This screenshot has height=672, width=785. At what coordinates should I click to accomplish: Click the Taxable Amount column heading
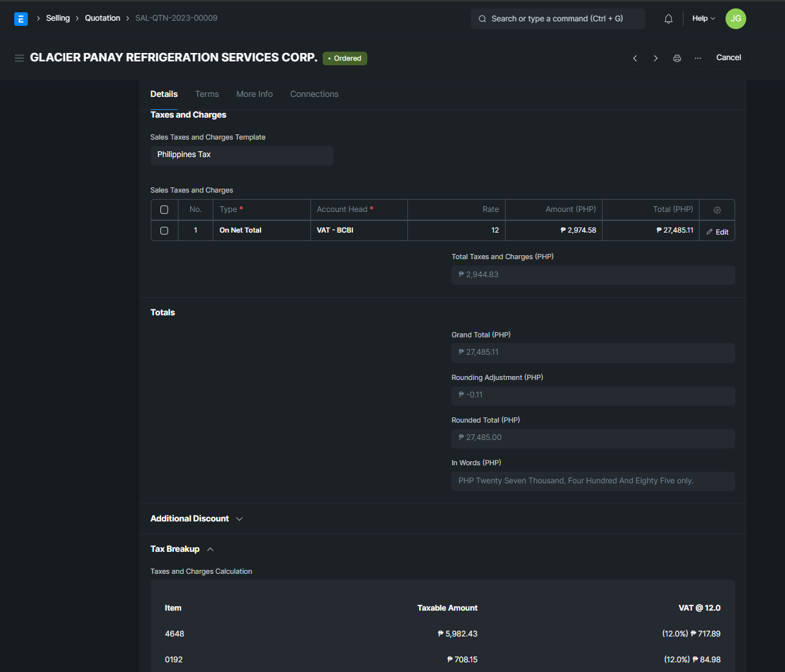pyautogui.click(x=447, y=608)
